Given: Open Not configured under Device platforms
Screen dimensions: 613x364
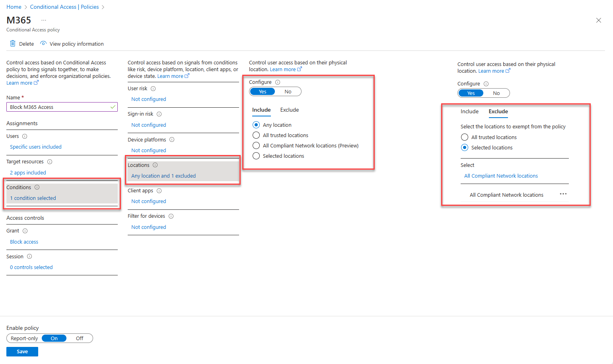Looking at the screenshot, I should (149, 151).
